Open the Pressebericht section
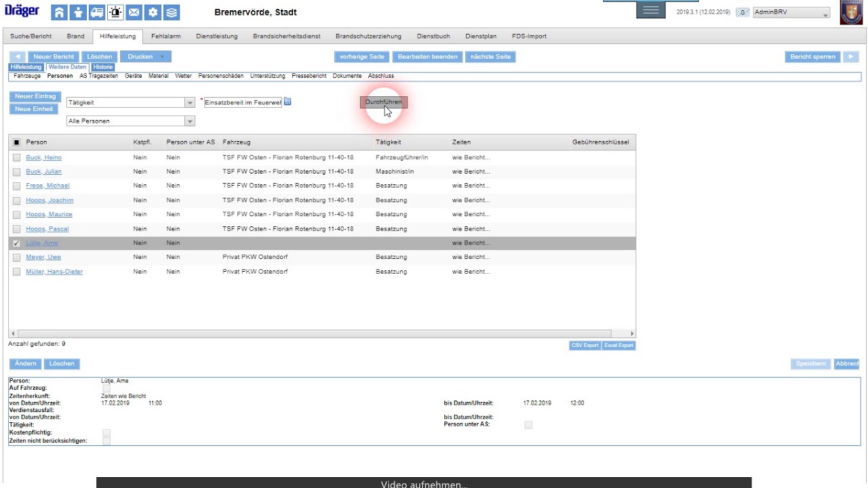The width and height of the screenshot is (868, 488). point(309,76)
